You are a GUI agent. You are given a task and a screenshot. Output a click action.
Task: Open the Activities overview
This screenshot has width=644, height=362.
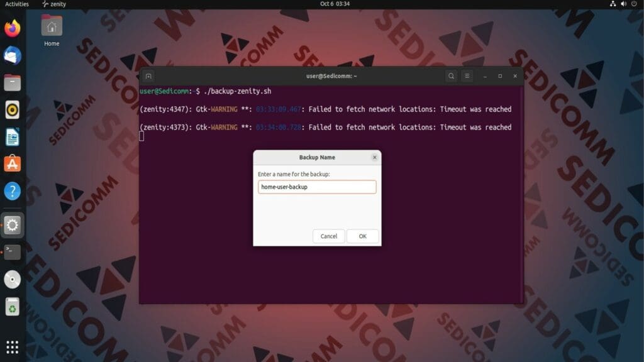click(16, 4)
